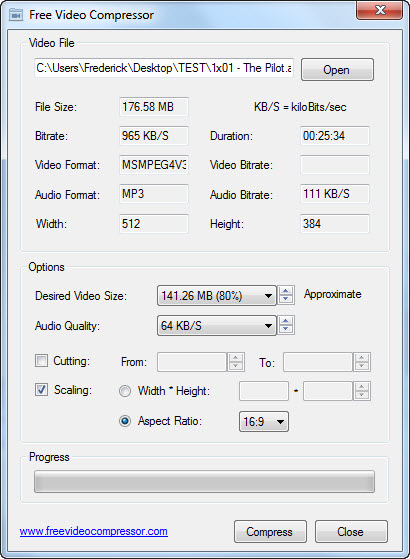Image resolution: width=410 pixels, height=559 pixels.
Task: Decrease Desired Video Size with down spinner
Action: (x=285, y=300)
